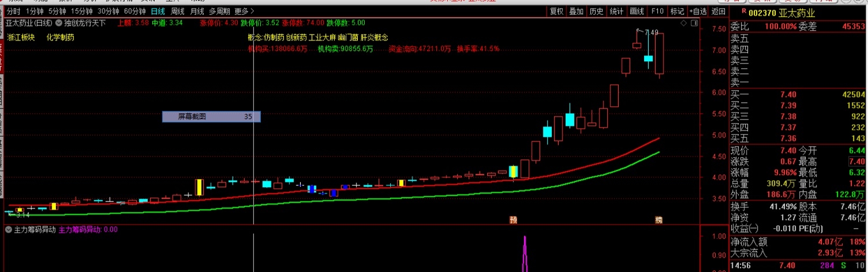
Task: Open the 多周期 multi-period view
Action: [219, 11]
